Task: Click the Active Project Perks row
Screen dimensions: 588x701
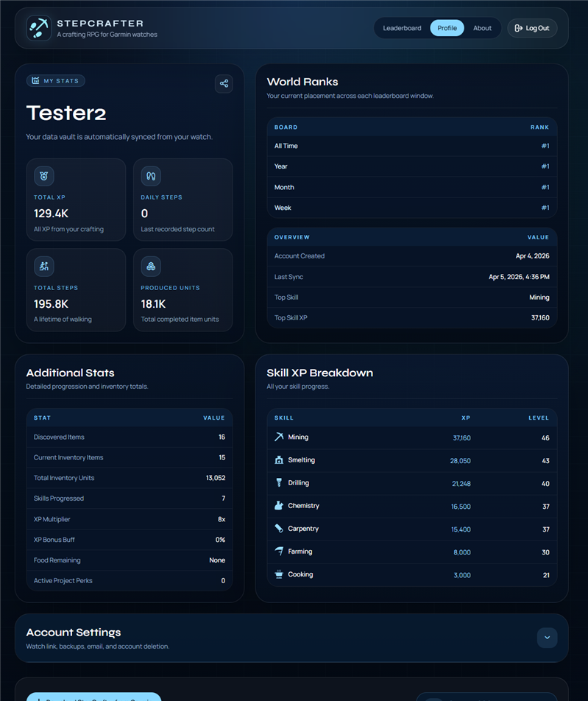Action: tap(130, 581)
